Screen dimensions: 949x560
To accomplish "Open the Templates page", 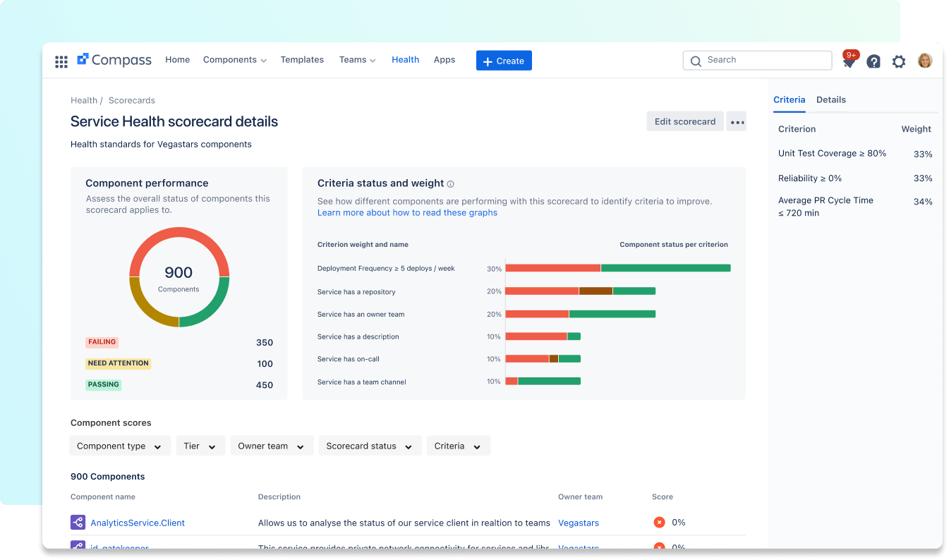I will tap(302, 60).
